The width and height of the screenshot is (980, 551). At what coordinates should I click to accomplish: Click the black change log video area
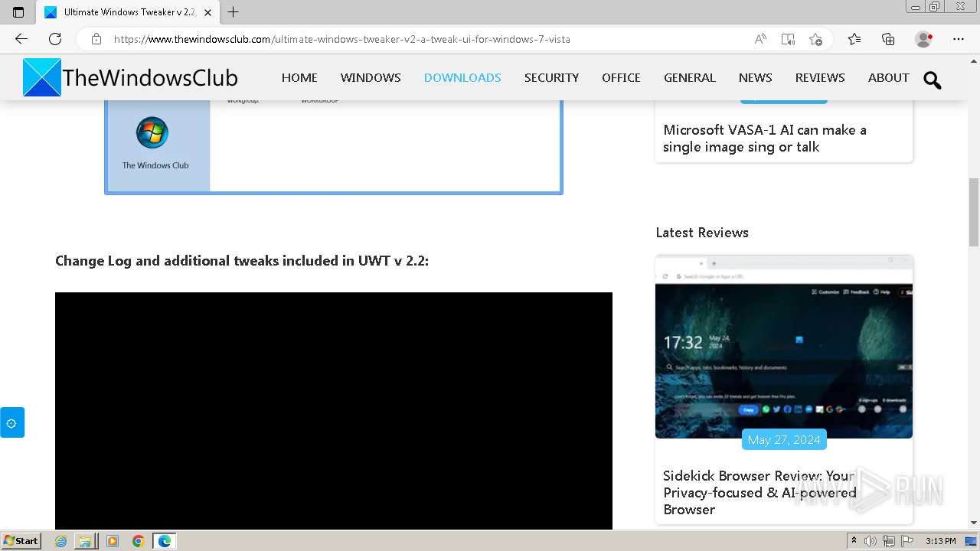coord(334,411)
